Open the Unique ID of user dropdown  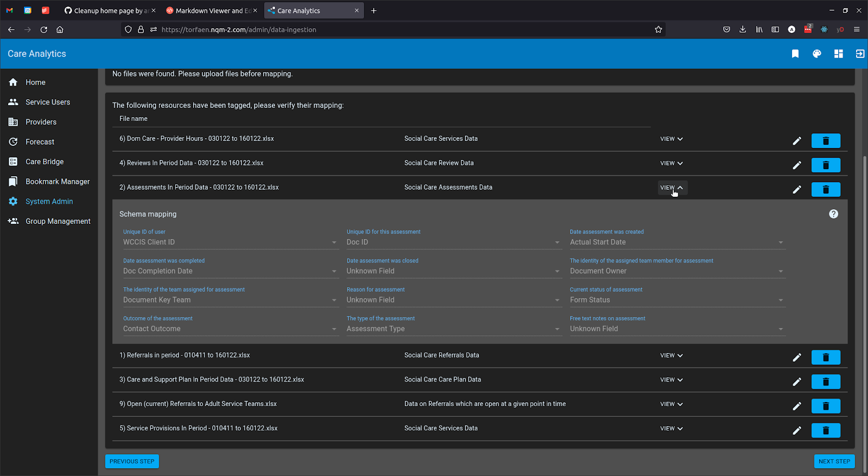pos(230,242)
